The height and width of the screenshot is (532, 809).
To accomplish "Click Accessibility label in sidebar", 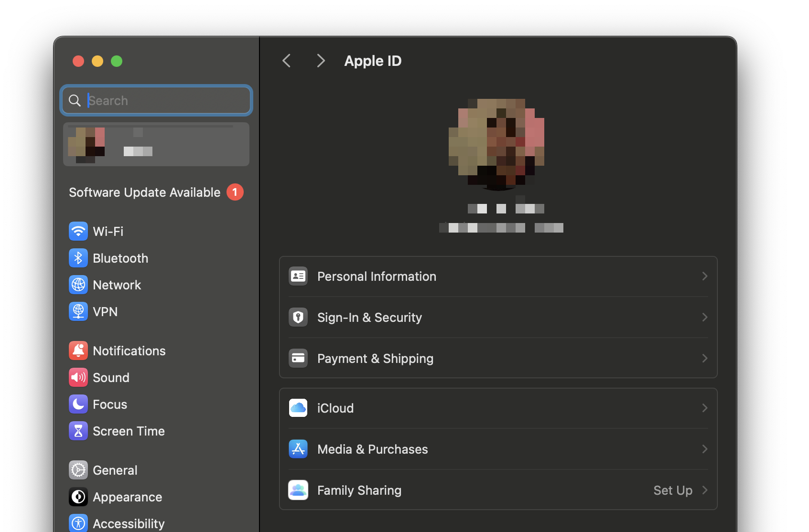I will coord(129,524).
